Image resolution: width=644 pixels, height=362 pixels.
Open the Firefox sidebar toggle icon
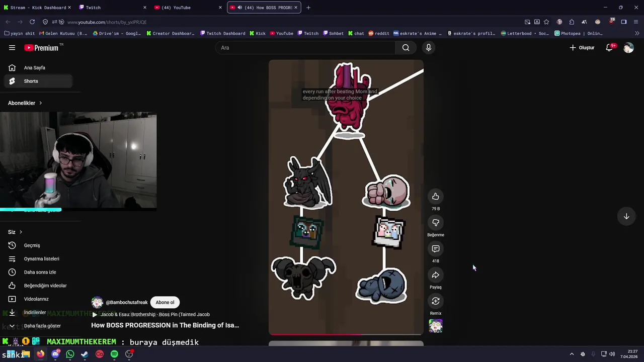624,22
